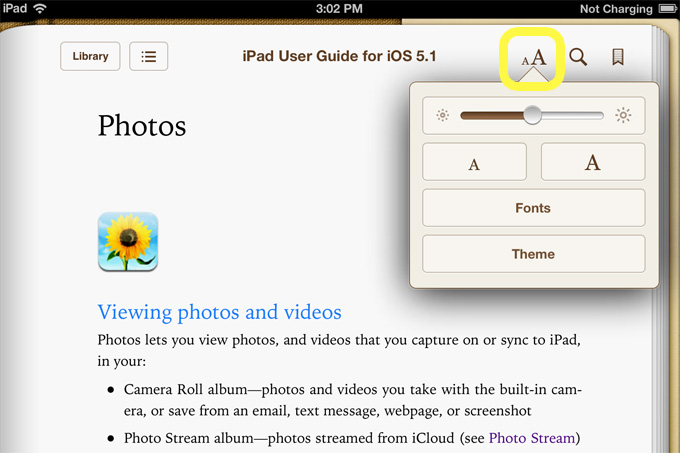Tap the book title in the top bar

coord(339,56)
